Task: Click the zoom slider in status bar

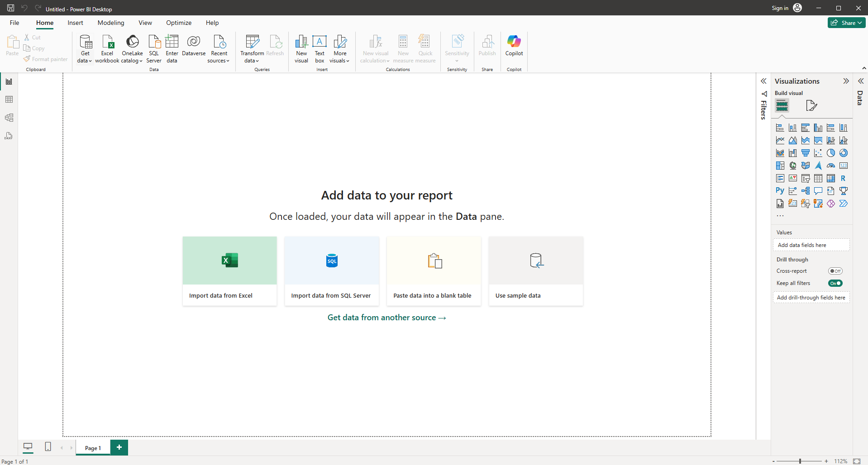Action: tap(800, 461)
